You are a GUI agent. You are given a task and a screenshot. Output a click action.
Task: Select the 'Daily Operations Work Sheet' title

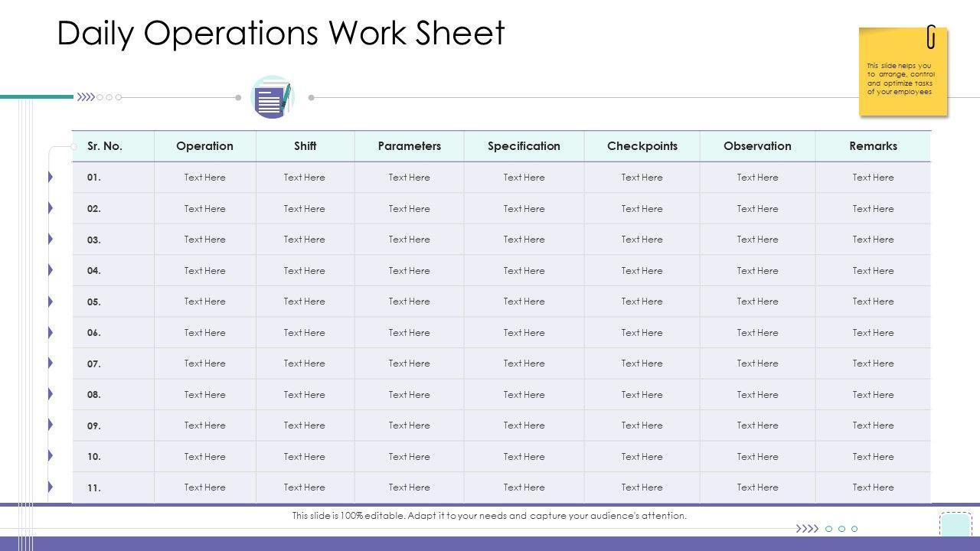[281, 33]
